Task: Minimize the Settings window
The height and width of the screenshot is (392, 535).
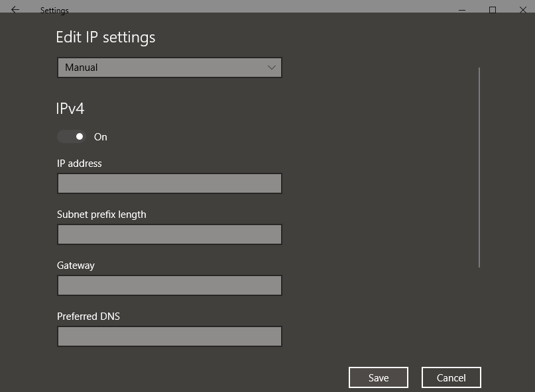Action: tap(462, 9)
